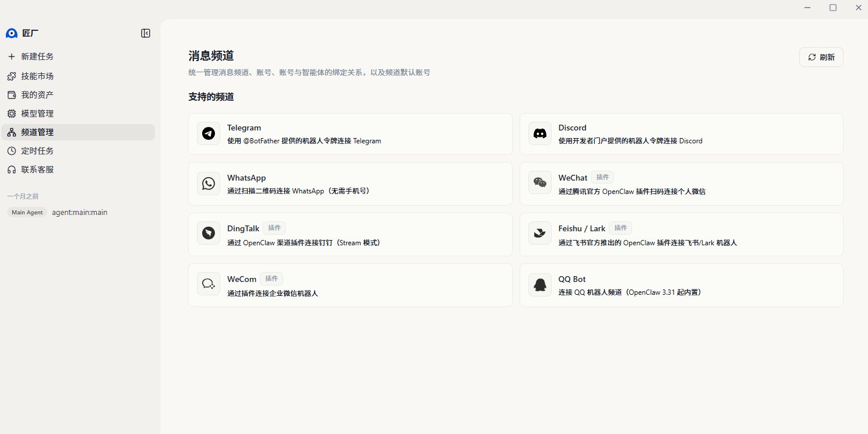Click the Telegram paper plane icon
868x434 pixels.
209,133
